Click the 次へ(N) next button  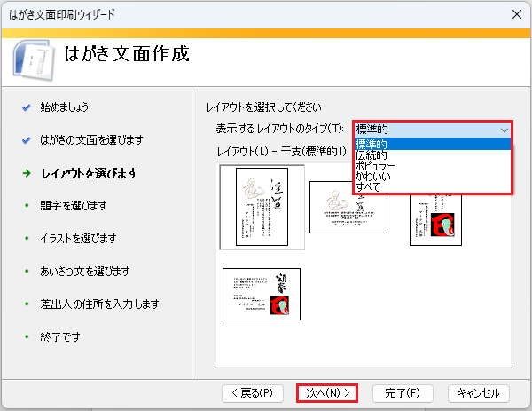click(x=327, y=392)
